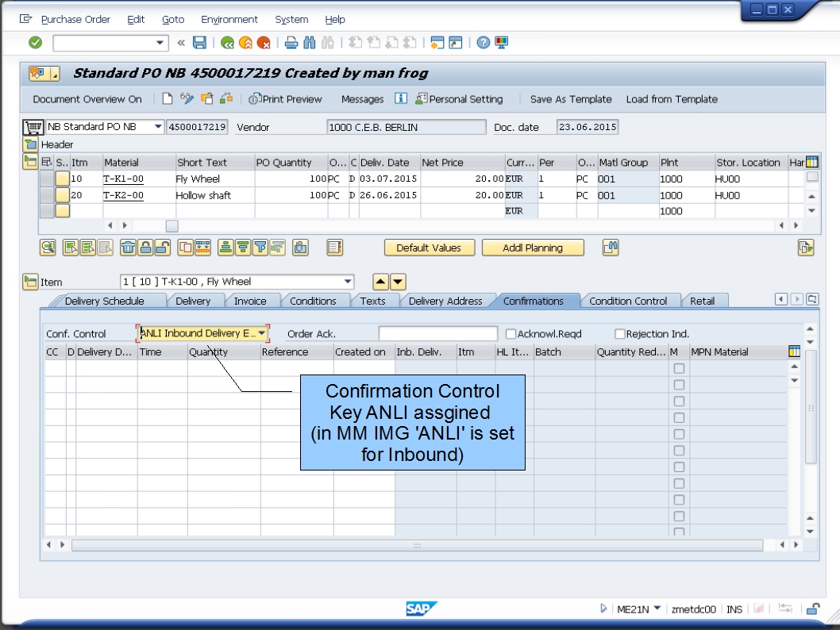Image resolution: width=840 pixels, height=630 pixels.
Task: Click the Display/Change pencil glasses icon
Action: pyautogui.click(x=187, y=99)
